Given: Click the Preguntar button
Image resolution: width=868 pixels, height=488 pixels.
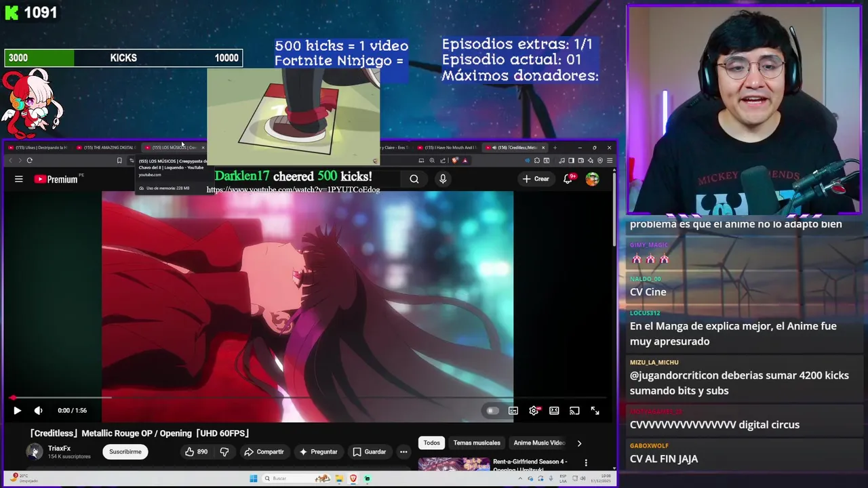Looking at the screenshot, I should tap(318, 451).
